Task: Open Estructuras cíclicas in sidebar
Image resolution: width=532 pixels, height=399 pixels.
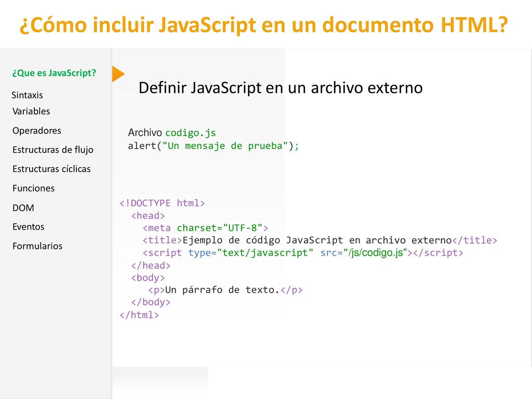Action: (51, 169)
